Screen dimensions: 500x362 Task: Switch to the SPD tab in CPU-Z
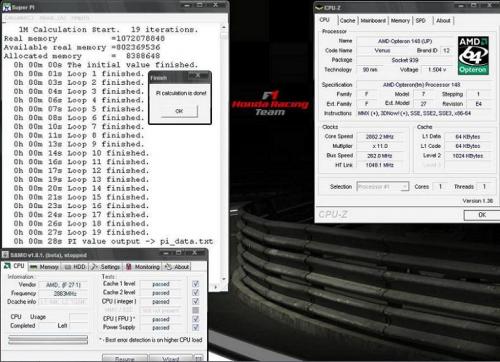421,21
